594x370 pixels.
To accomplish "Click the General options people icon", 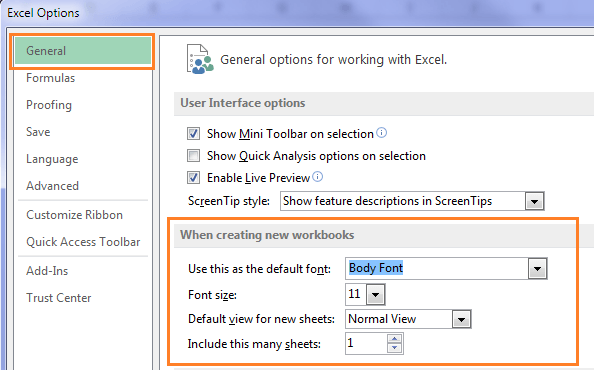I will [x=200, y=59].
